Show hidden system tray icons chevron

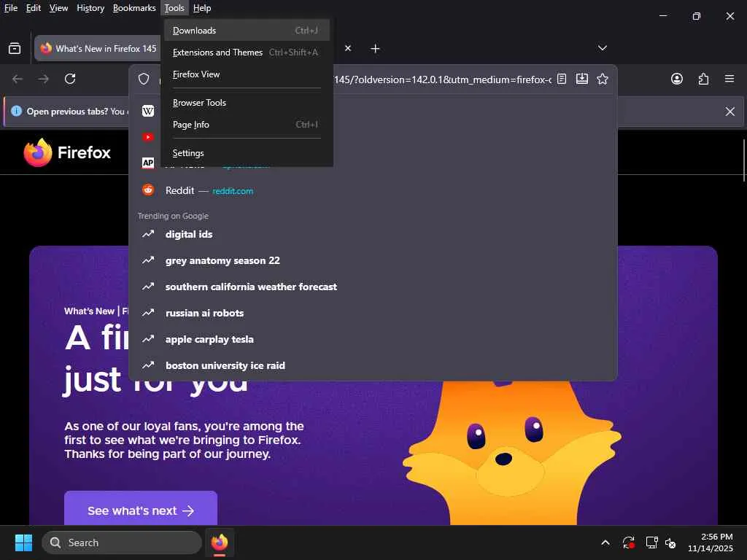click(605, 542)
